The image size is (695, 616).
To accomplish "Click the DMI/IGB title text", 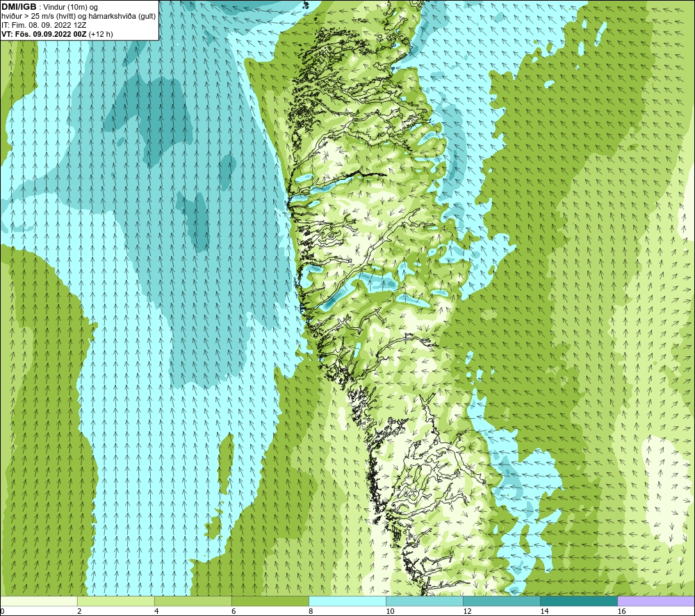I will pos(19,7).
